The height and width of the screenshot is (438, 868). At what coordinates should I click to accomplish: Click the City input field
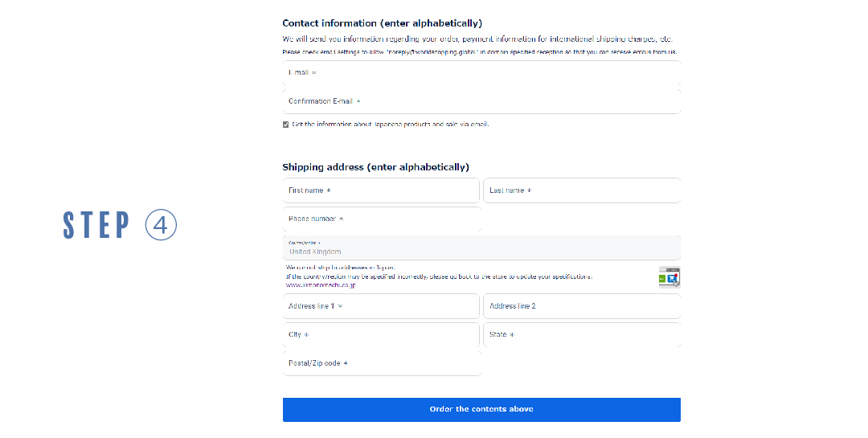382,335
